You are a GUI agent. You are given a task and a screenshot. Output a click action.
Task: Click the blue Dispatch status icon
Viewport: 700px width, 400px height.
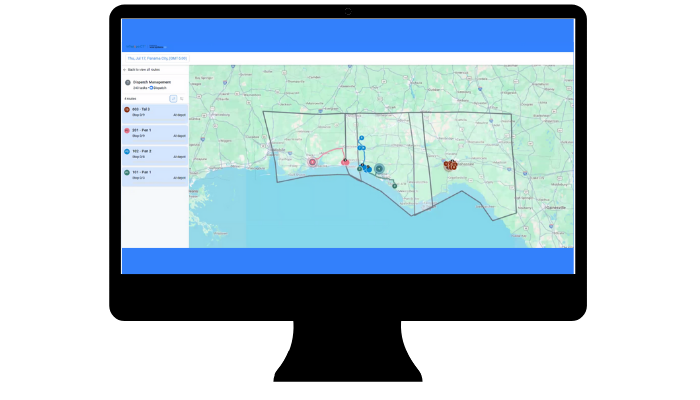(x=151, y=88)
